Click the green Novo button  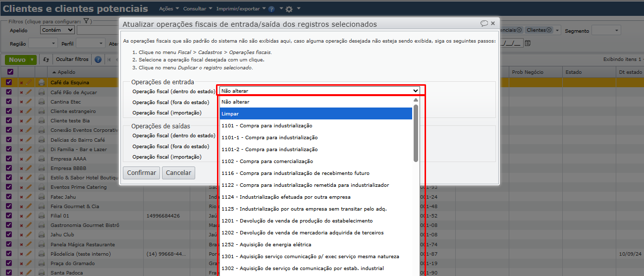tap(17, 60)
